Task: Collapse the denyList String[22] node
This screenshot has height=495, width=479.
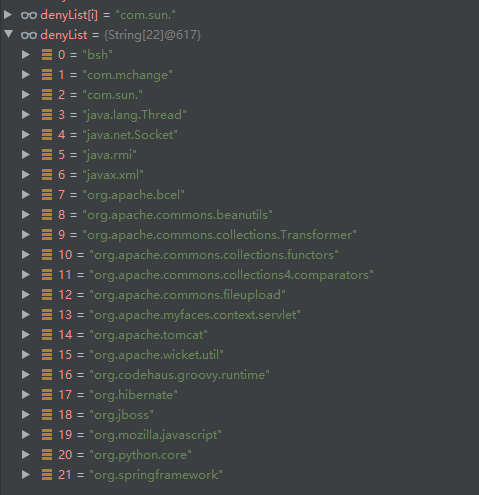Action: coord(9,34)
